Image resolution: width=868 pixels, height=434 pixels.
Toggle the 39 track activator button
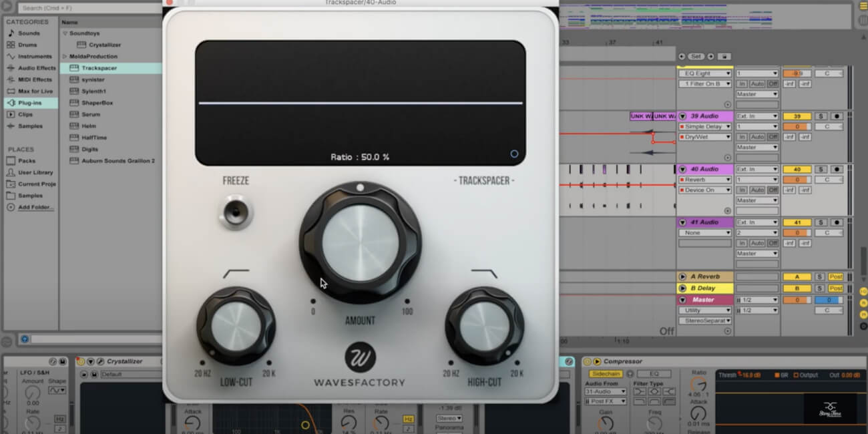click(797, 116)
